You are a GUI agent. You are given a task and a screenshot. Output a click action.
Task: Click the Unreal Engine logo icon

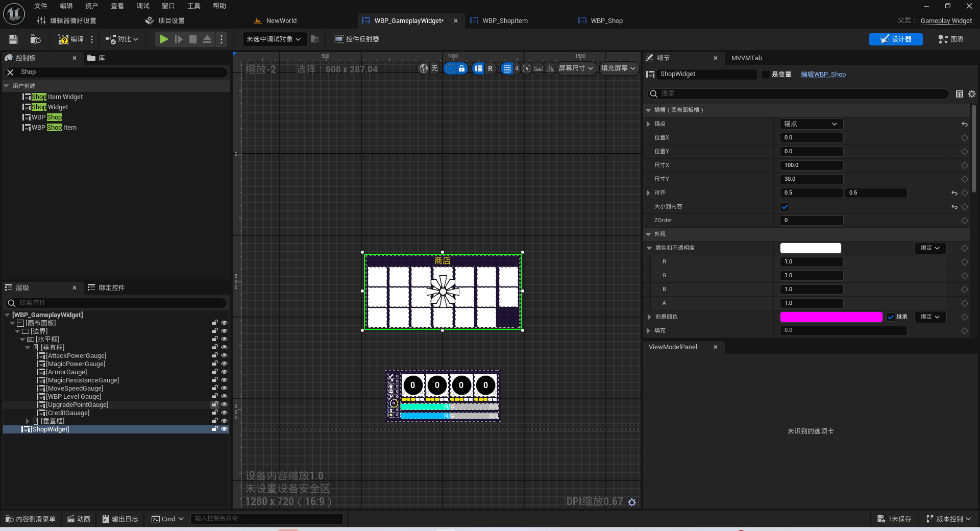14,14
